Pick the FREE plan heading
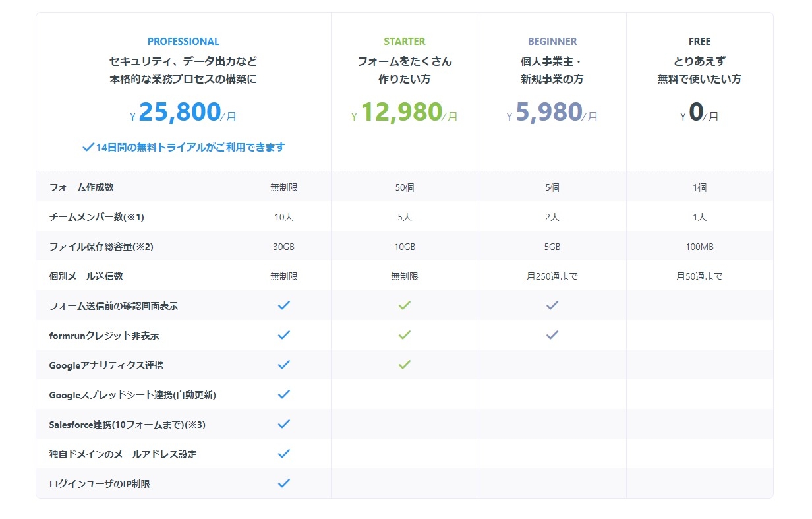 tap(699, 42)
